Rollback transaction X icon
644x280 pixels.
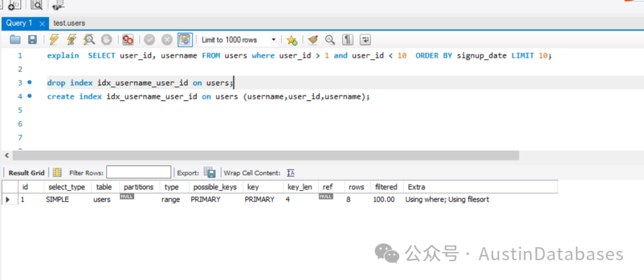click(167, 39)
